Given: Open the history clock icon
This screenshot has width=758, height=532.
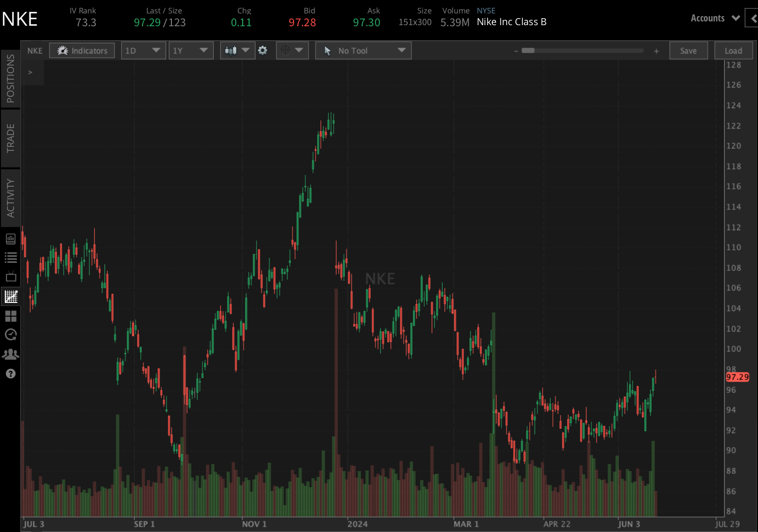Looking at the screenshot, I should pos(11,335).
